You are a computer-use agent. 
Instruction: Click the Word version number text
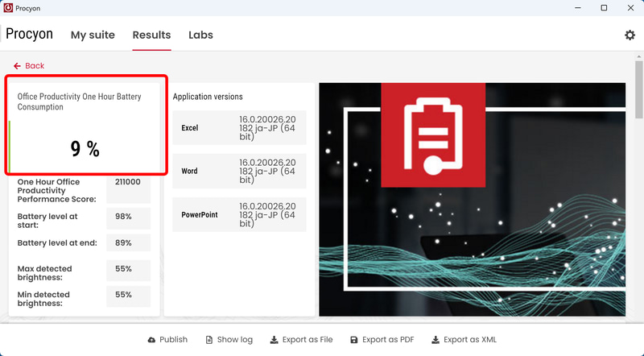(267, 171)
